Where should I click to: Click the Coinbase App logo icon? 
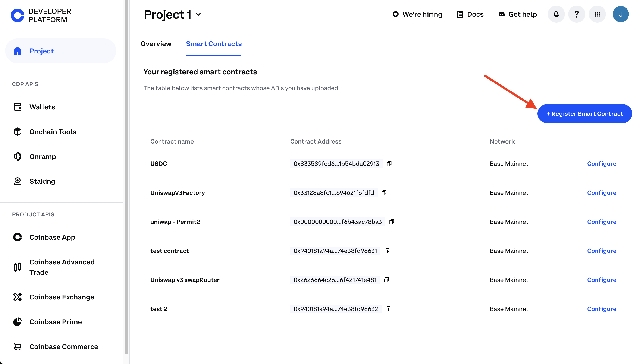pos(18,237)
